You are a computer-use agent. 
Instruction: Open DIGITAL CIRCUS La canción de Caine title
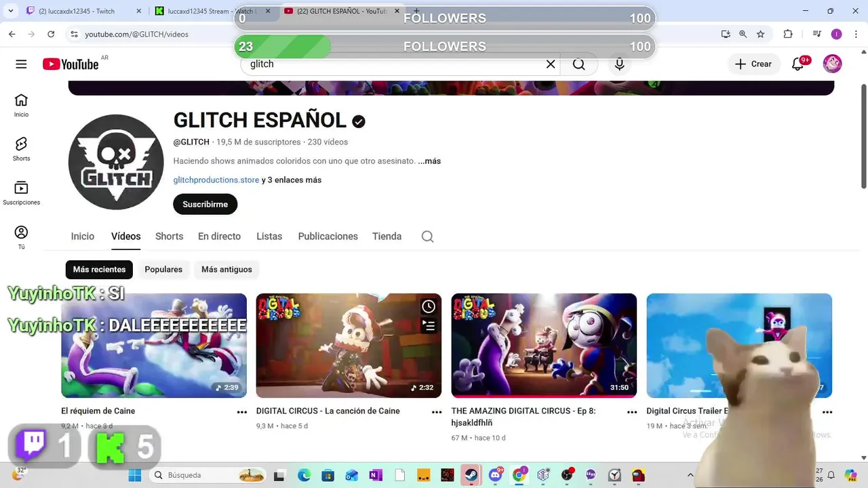click(x=328, y=411)
